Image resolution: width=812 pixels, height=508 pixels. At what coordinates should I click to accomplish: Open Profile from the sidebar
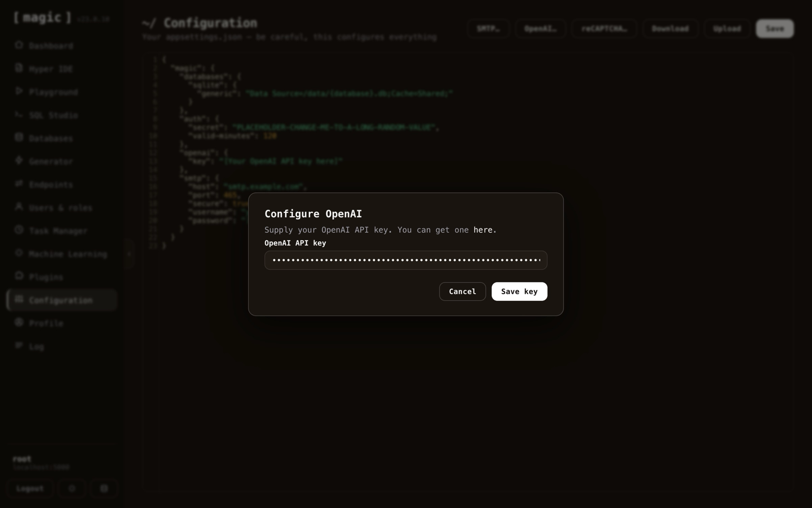62,323
